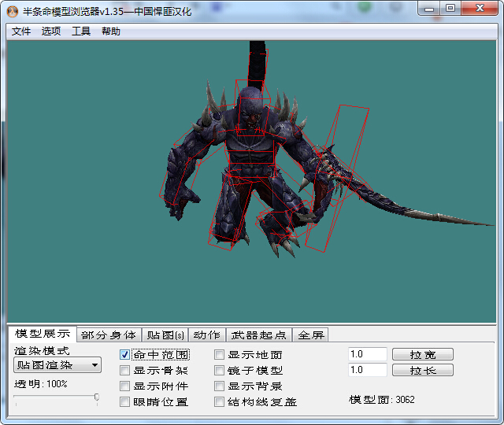The image size is (504, 425).
Task: Close the model viewer window
Action: point(480,9)
